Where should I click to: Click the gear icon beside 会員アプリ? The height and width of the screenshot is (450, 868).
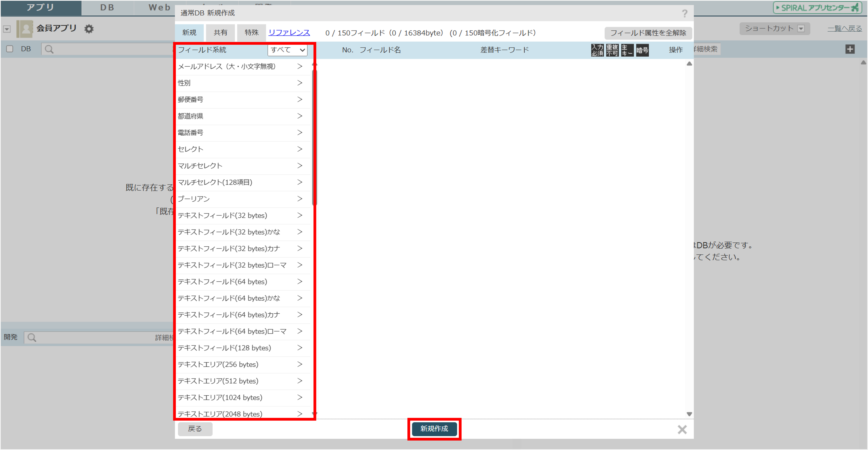(89, 29)
